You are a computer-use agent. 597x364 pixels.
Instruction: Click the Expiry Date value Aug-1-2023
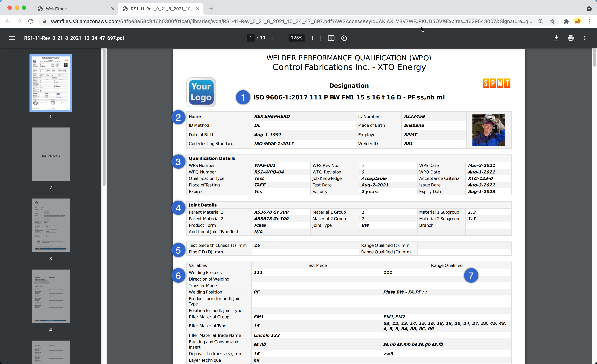[x=482, y=192]
